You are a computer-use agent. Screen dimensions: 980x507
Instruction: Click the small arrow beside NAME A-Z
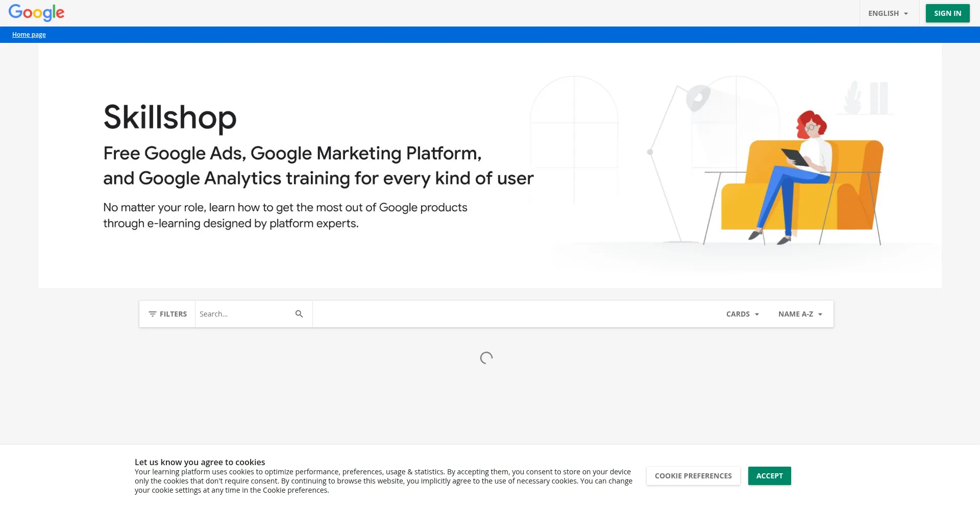tap(820, 315)
